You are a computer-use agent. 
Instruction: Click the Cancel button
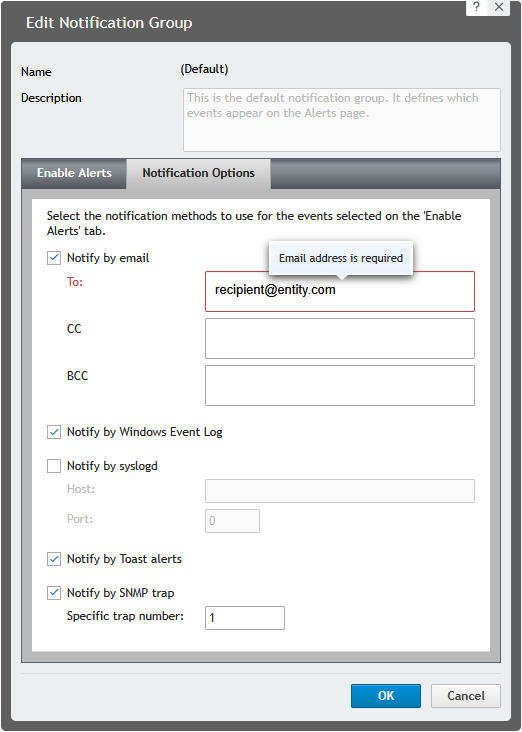point(466,696)
